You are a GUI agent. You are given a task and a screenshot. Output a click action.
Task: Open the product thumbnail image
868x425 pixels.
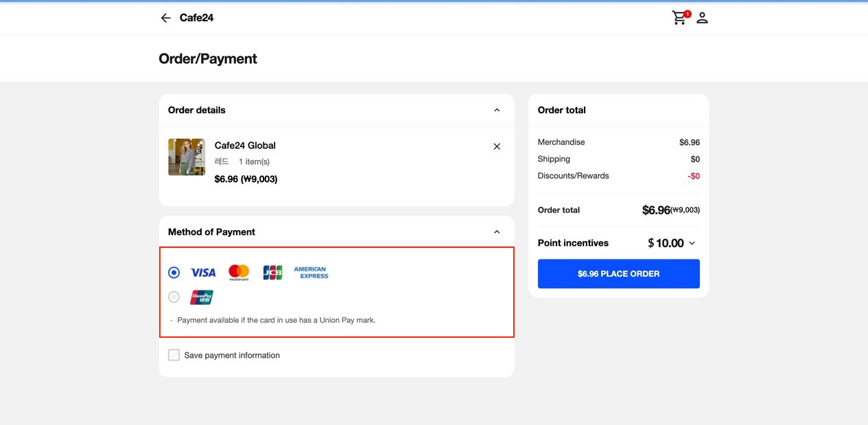pos(187,157)
